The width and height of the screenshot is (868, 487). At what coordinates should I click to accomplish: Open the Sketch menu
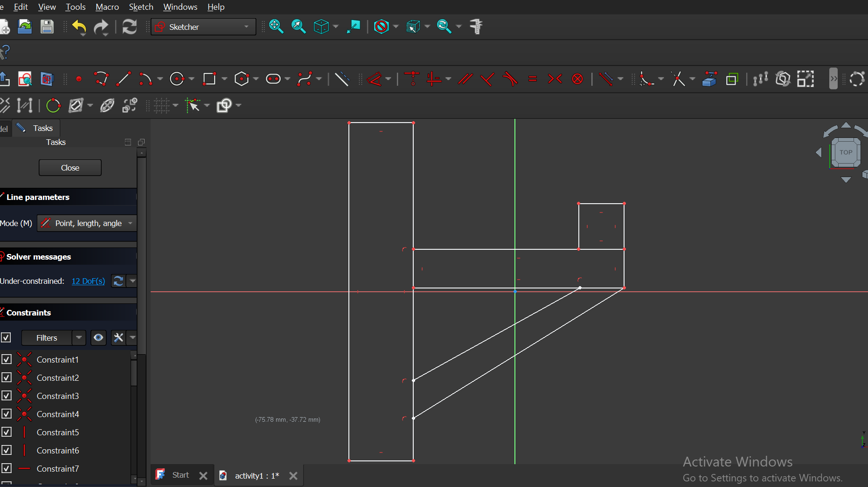(x=141, y=7)
